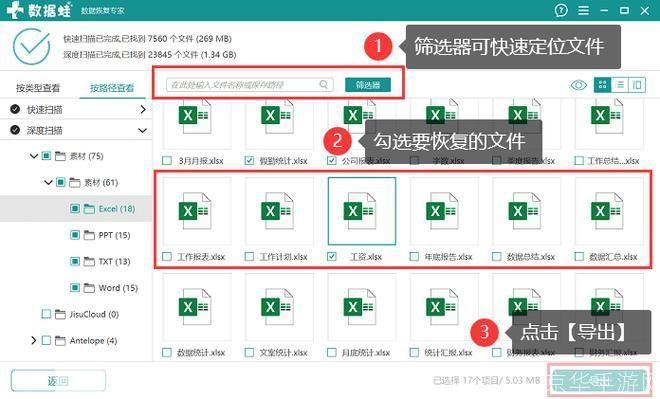Collapse the 素材 (61) tree node
Screen dimensions: 660x399
pyautogui.click(x=48, y=182)
